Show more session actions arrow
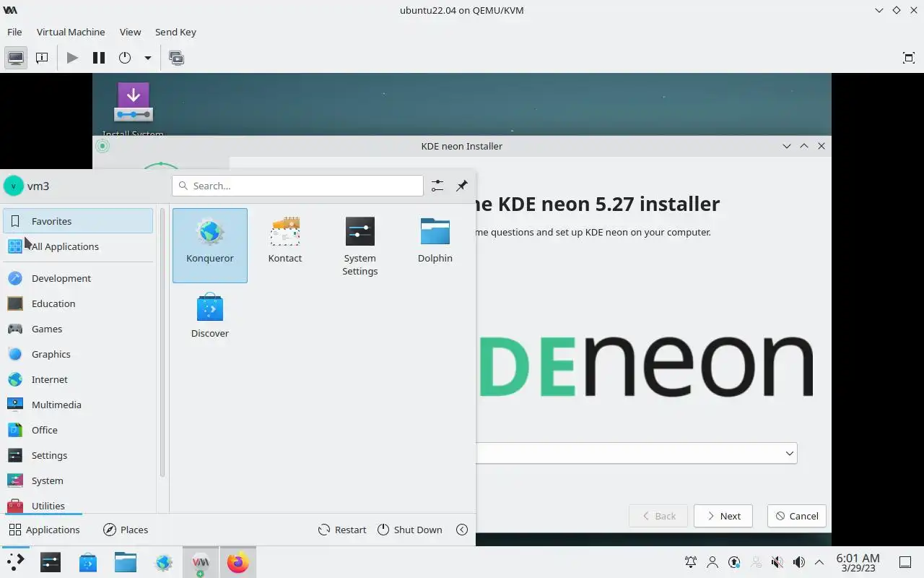The width and height of the screenshot is (924, 578). 462,530
